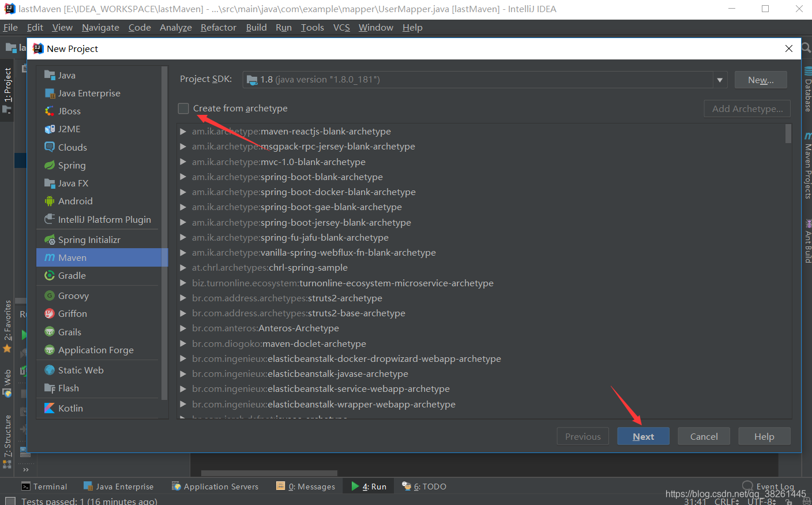Viewport: 812px width, 505px height.
Task: Click the archetype list scrollbar thumb
Action: 788,134
